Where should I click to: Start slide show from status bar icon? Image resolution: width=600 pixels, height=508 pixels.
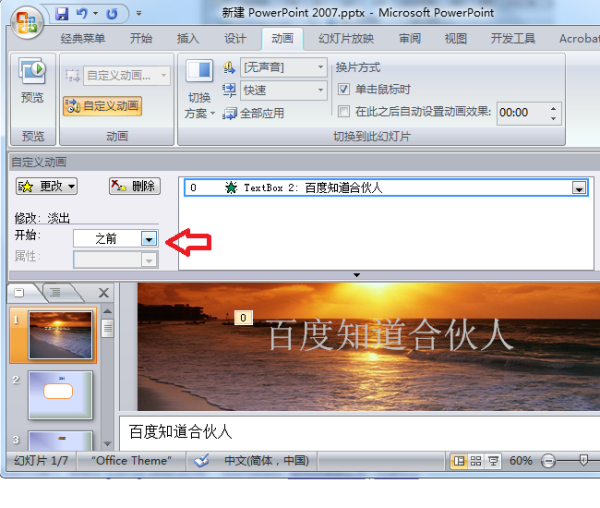(493, 461)
